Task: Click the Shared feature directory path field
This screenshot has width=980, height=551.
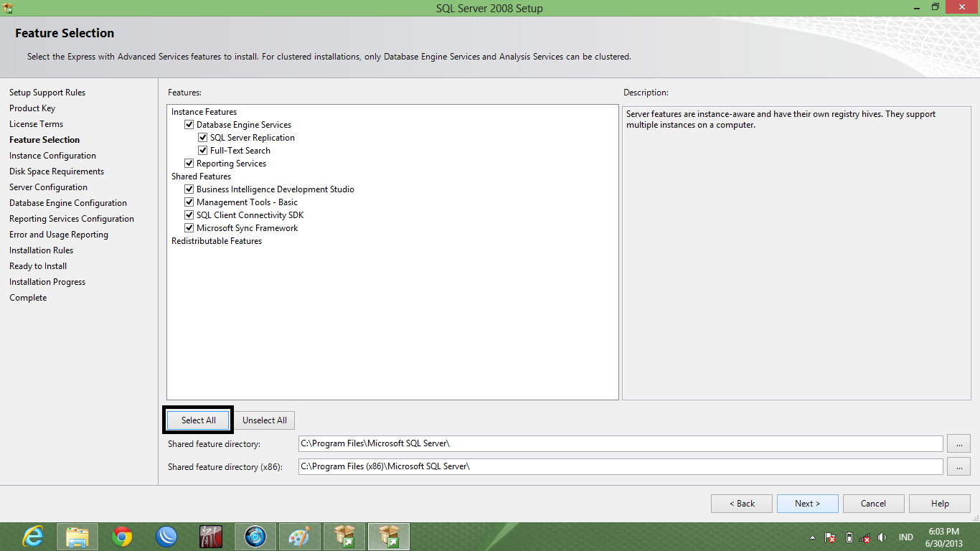Action: point(621,443)
